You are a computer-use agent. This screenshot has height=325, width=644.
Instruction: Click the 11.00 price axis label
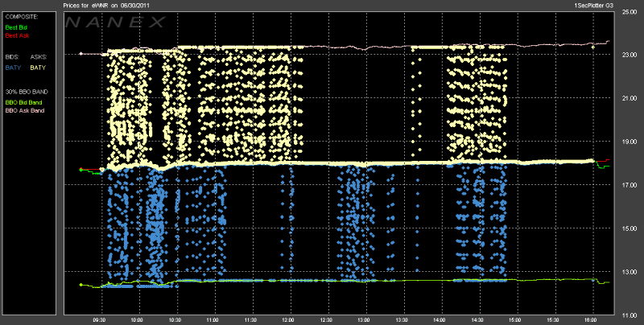[630, 315]
